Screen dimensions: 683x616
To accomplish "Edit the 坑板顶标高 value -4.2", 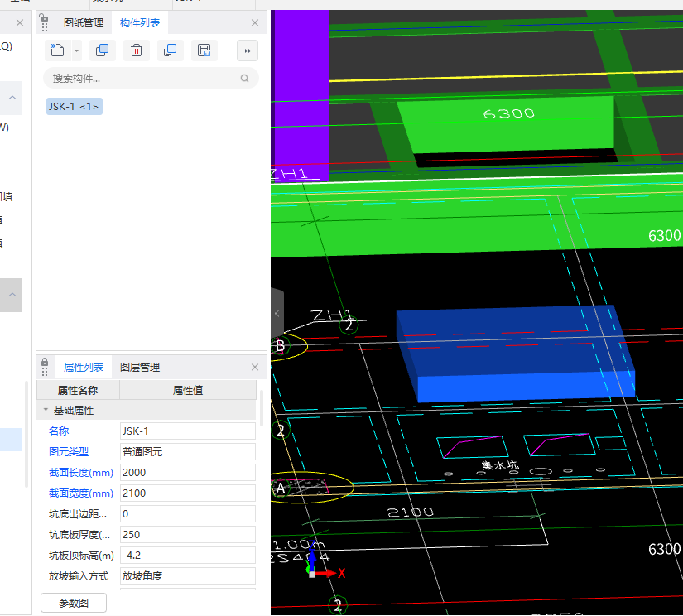I will pos(188,555).
